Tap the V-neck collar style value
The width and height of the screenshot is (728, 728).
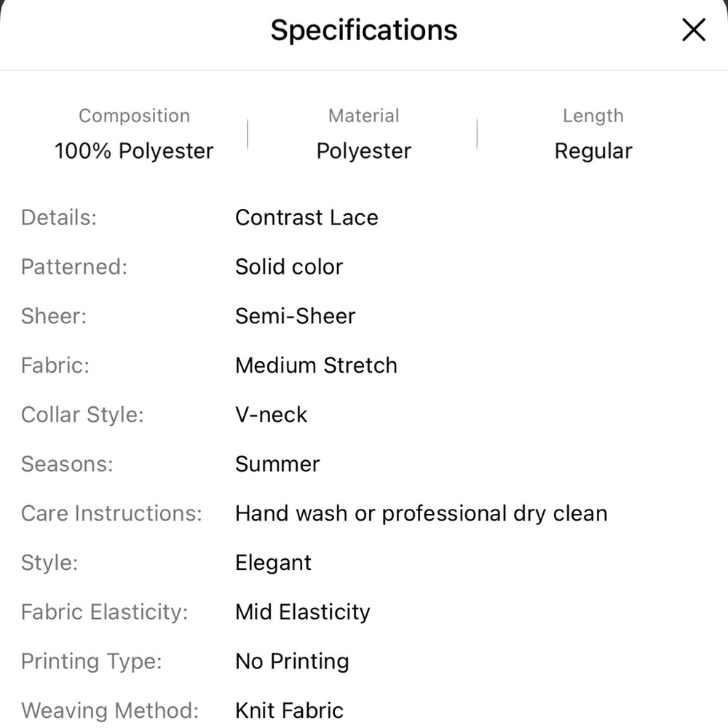(x=272, y=415)
